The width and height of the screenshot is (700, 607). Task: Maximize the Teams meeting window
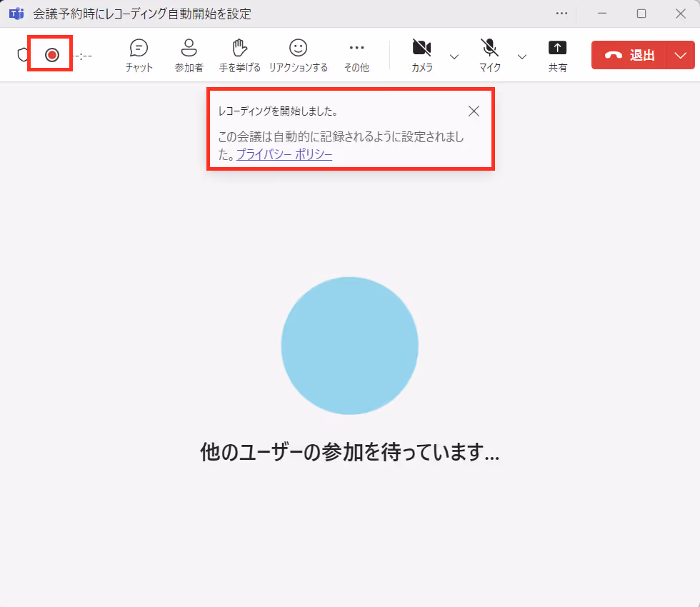(641, 14)
